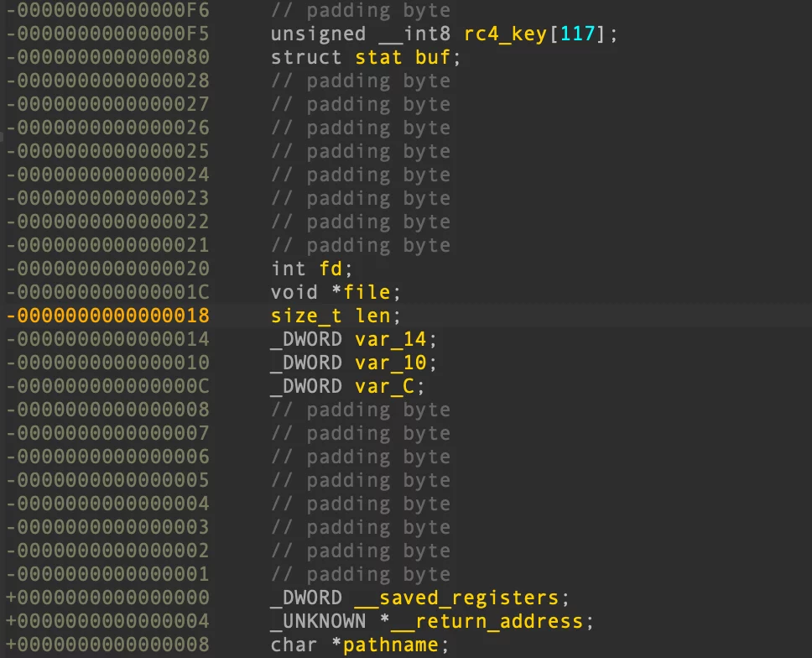Click the fd variable name
This screenshot has width=812, height=658.
[330, 269]
